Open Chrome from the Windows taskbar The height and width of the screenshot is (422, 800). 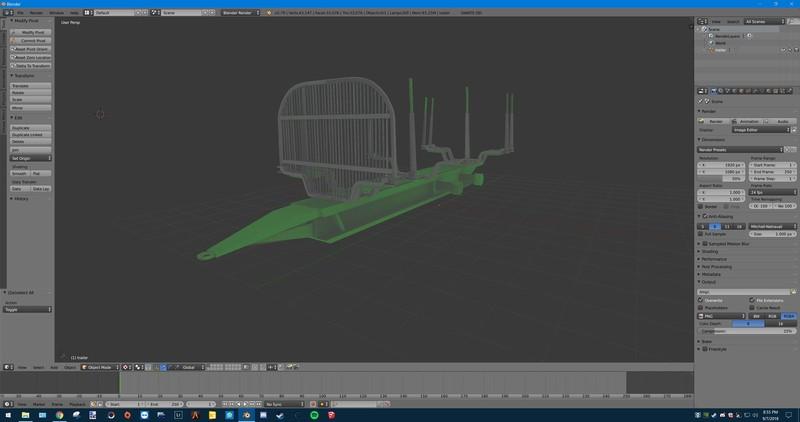click(x=59, y=415)
